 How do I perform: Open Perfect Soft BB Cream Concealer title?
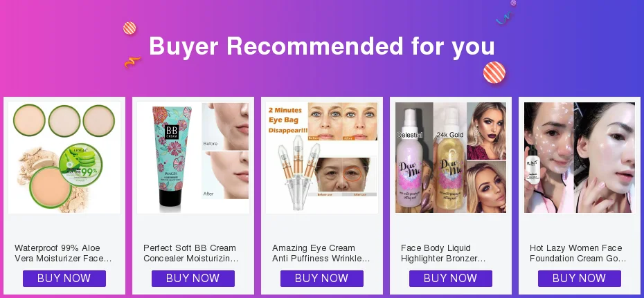point(191,253)
